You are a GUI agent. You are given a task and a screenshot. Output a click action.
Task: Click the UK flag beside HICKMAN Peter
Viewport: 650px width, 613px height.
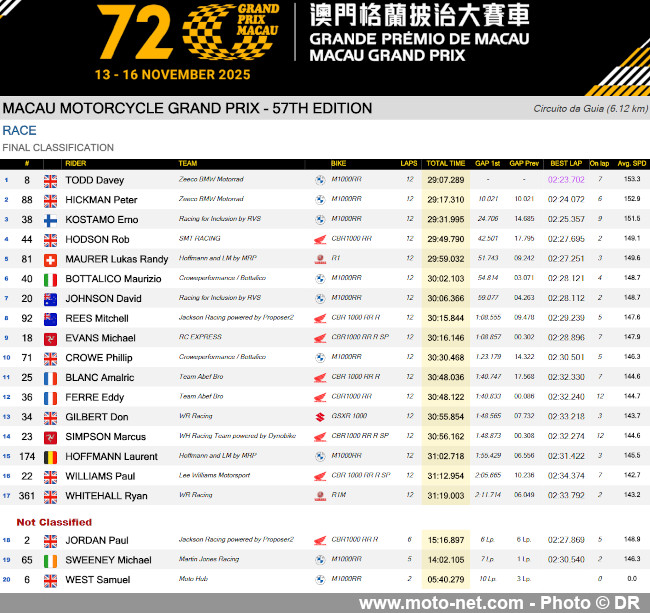[x=50, y=201]
